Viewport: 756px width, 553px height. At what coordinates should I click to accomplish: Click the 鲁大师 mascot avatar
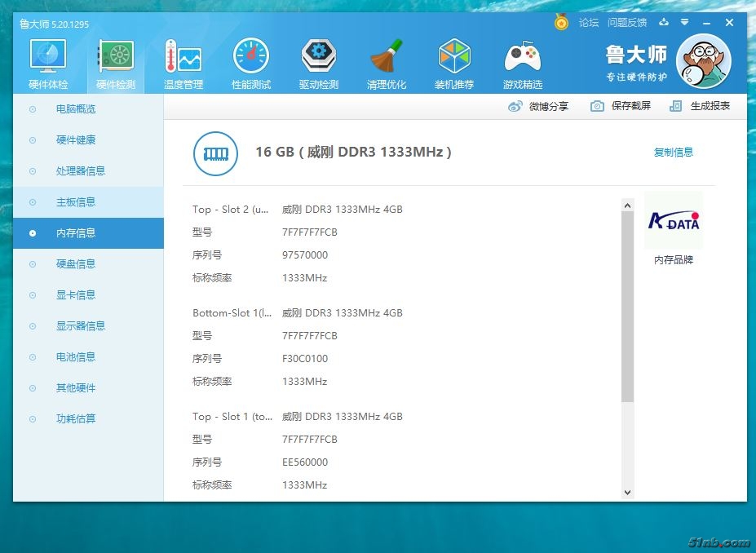[704, 61]
